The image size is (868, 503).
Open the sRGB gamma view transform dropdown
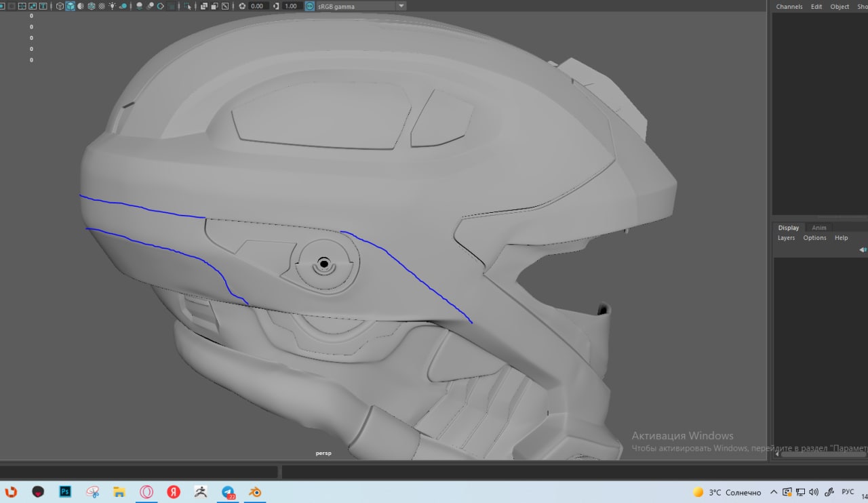click(361, 6)
